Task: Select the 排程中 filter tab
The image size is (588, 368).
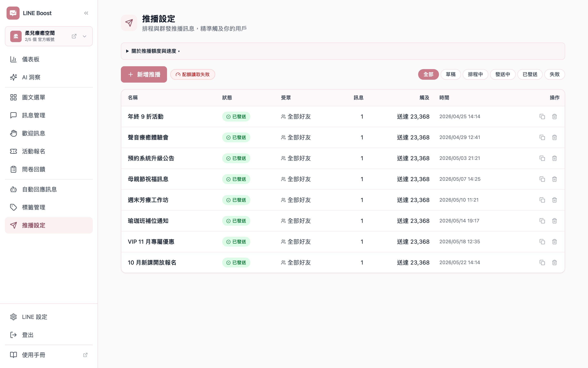Action: pos(476,74)
